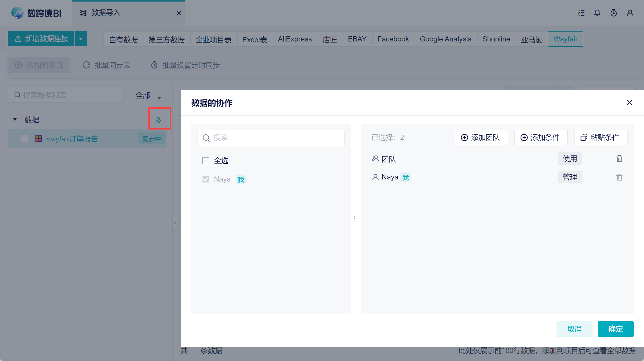The height and width of the screenshot is (361, 644).
Task: Close the 数据的协作 dialog with X
Action: pyautogui.click(x=629, y=102)
